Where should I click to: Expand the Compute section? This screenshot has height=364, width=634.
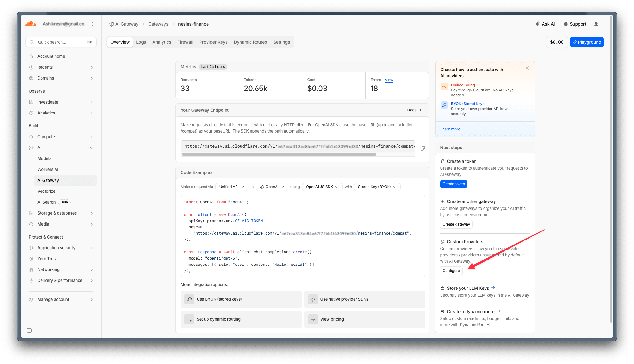pos(92,137)
